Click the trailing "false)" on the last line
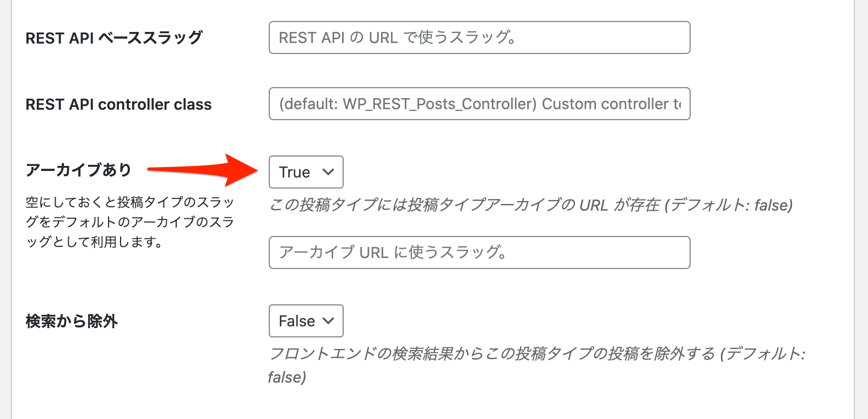Viewport: 868px width, 419px height. pos(287,377)
